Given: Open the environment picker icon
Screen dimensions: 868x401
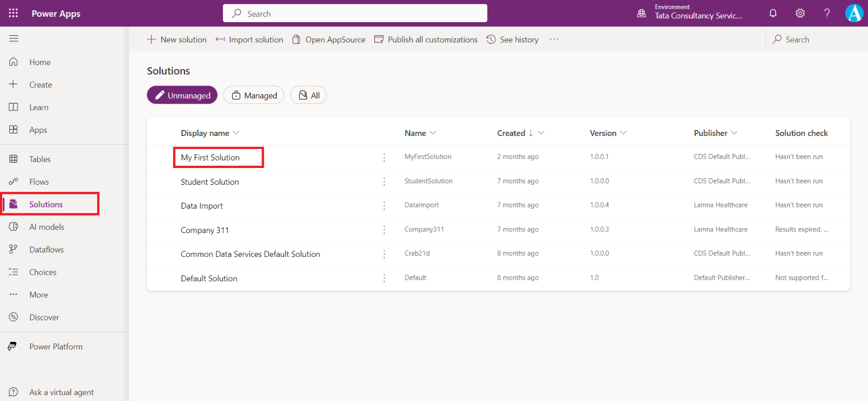Looking at the screenshot, I should 641,14.
